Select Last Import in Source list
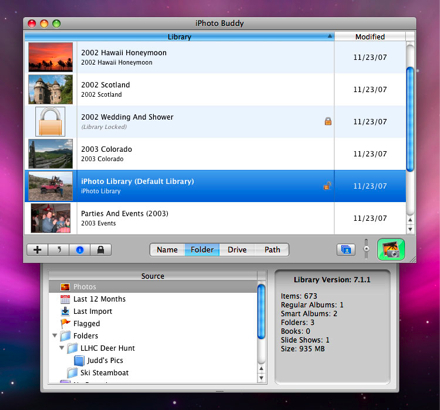 point(93,311)
